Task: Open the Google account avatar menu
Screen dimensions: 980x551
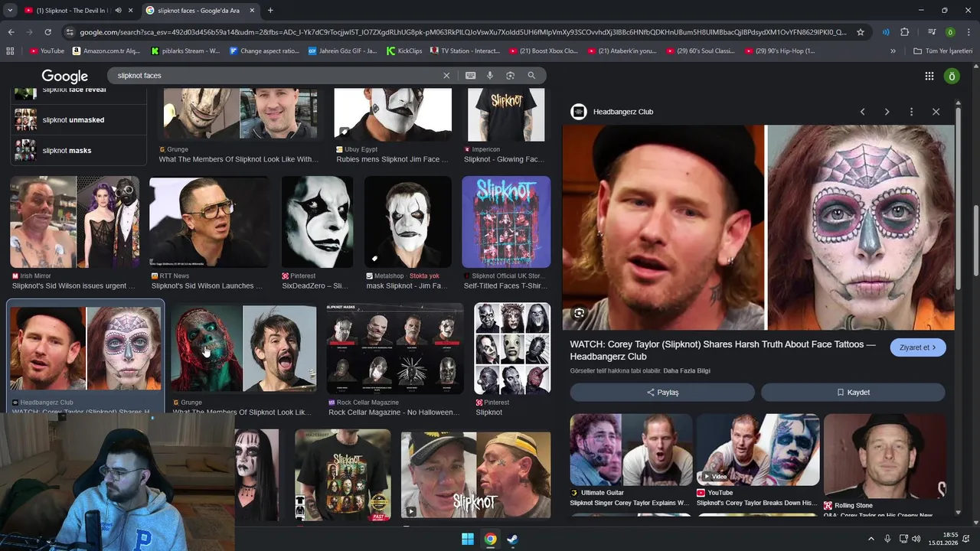Action: click(x=952, y=76)
